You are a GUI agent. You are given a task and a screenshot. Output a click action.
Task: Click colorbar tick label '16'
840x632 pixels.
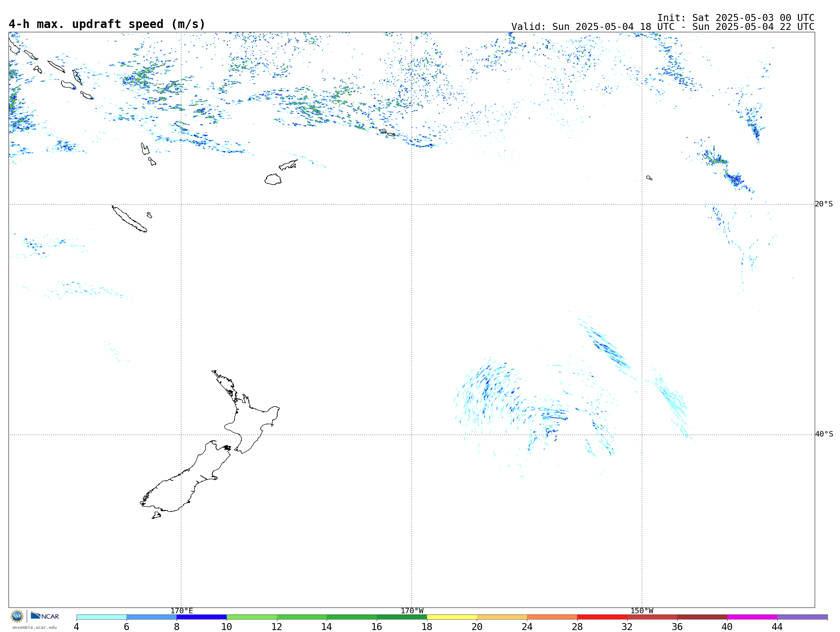coord(377,627)
